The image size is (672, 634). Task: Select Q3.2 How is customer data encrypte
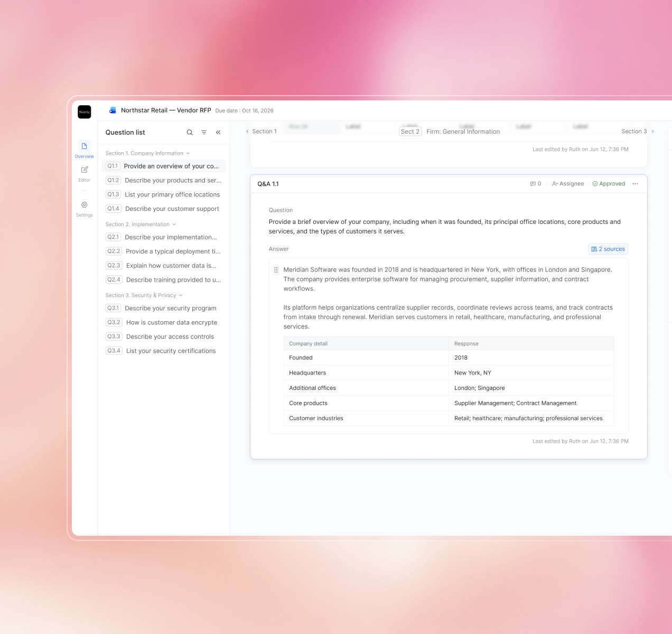point(164,322)
